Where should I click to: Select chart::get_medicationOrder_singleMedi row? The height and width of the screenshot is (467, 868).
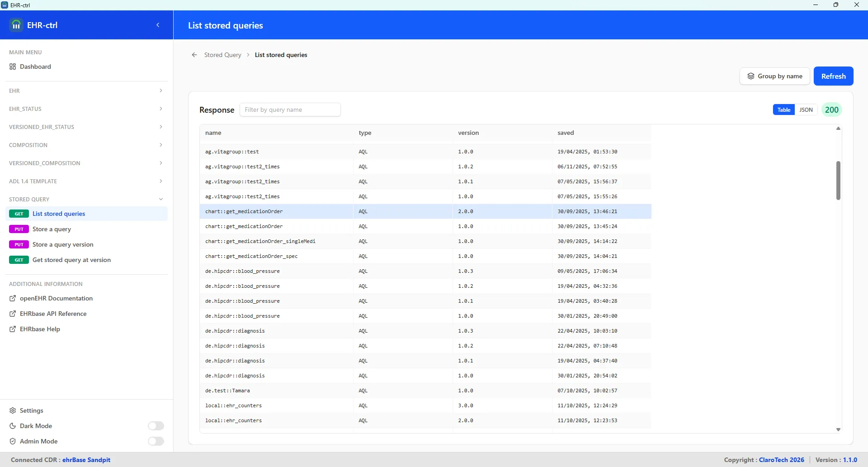coord(425,241)
